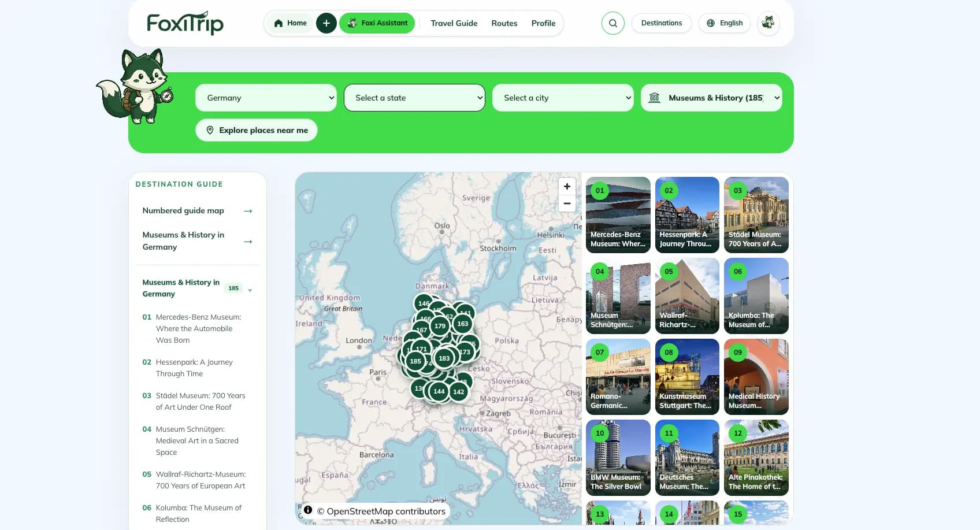Select map marker 146
The width and height of the screenshot is (980, 530).
click(x=423, y=303)
